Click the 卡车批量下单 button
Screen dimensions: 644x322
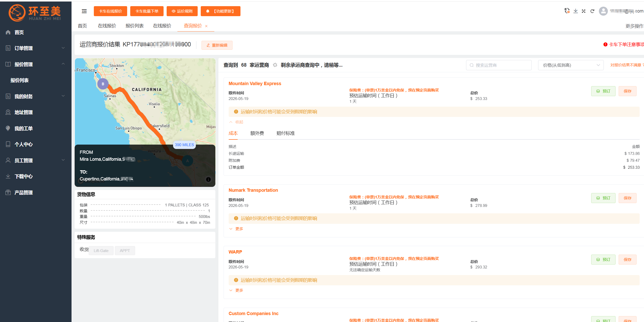pos(147,11)
